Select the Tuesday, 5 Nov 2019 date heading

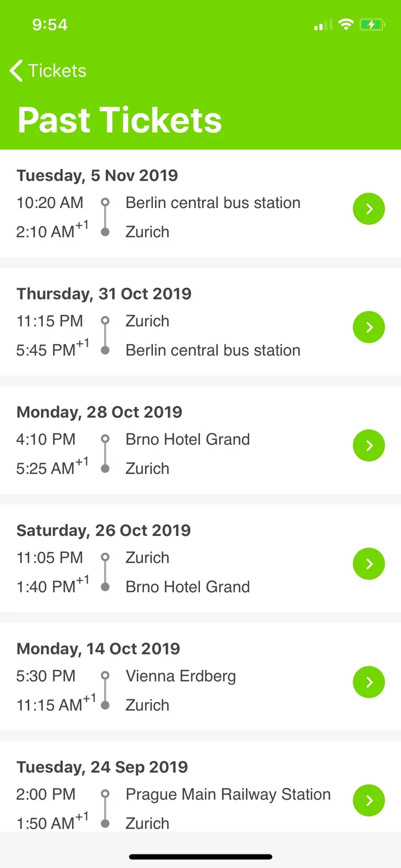97,176
